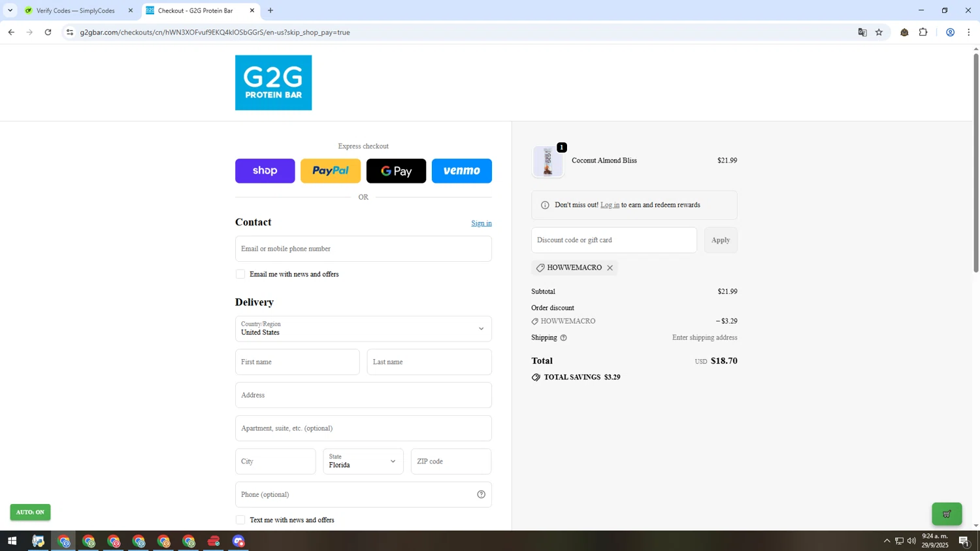
Task: Click the TOTAL SAVINGS tag icon
Action: [x=536, y=377]
